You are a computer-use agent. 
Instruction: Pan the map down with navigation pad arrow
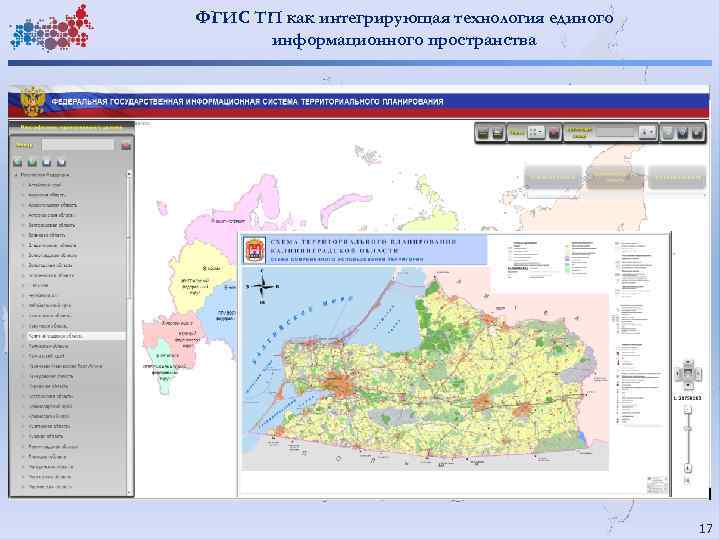tap(687, 384)
